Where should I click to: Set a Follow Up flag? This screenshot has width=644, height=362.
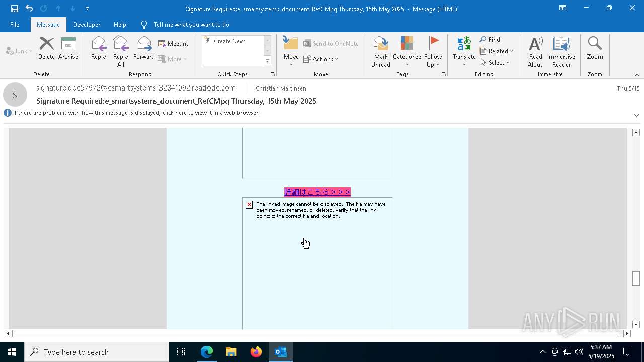click(x=433, y=52)
